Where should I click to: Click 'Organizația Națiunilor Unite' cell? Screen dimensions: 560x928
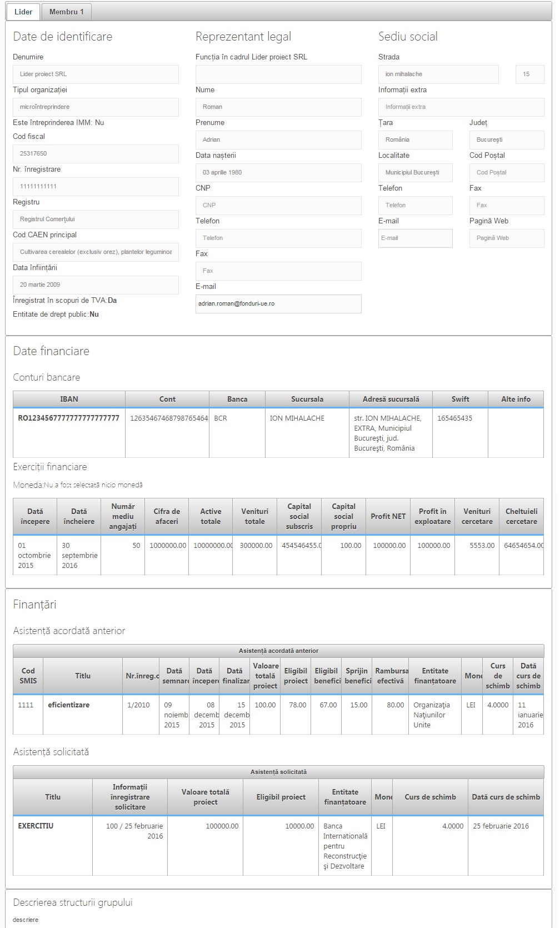pyautogui.click(x=435, y=715)
